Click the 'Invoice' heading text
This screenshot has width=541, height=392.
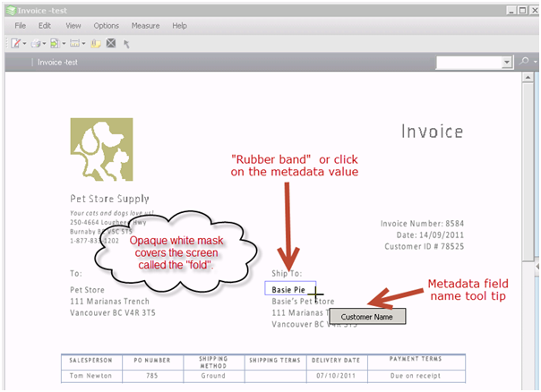(433, 132)
